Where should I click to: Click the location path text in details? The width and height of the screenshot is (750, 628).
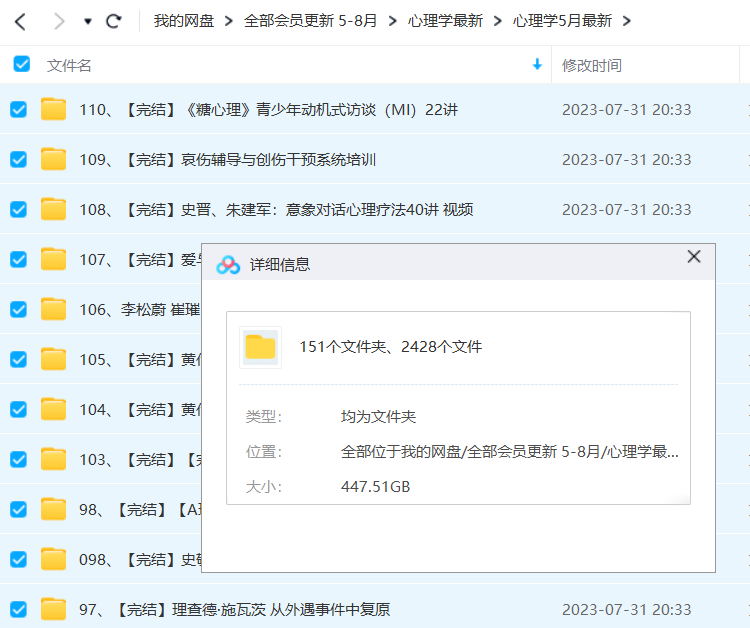coord(509,451)
